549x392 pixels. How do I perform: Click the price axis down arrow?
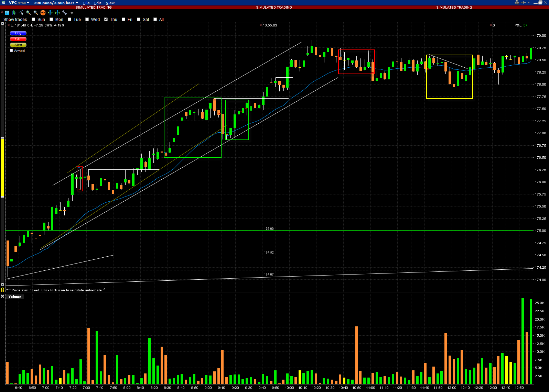click(x=2, y=284)
